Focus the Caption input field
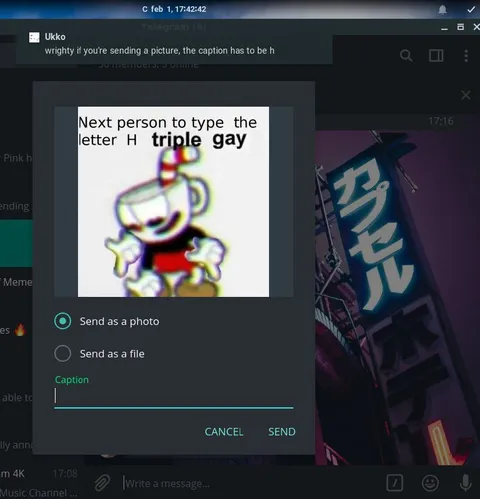The height and width of the screenshot is (499, 480). pyautogui.click(x=174, y=396)
